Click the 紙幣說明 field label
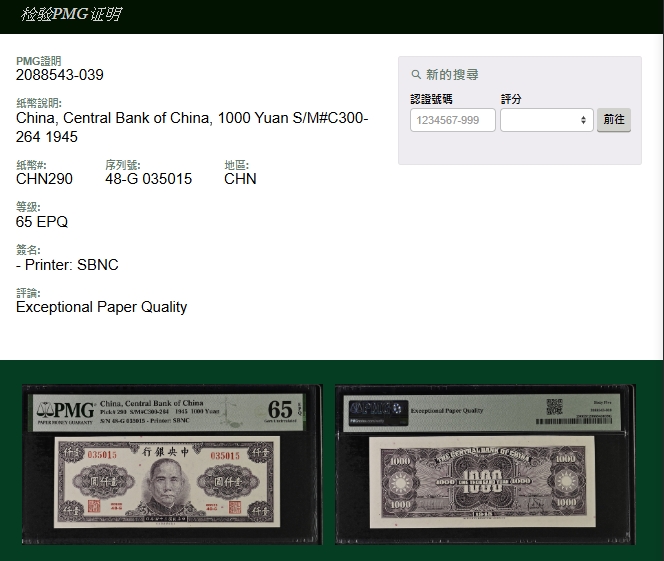 click(39, 103)
